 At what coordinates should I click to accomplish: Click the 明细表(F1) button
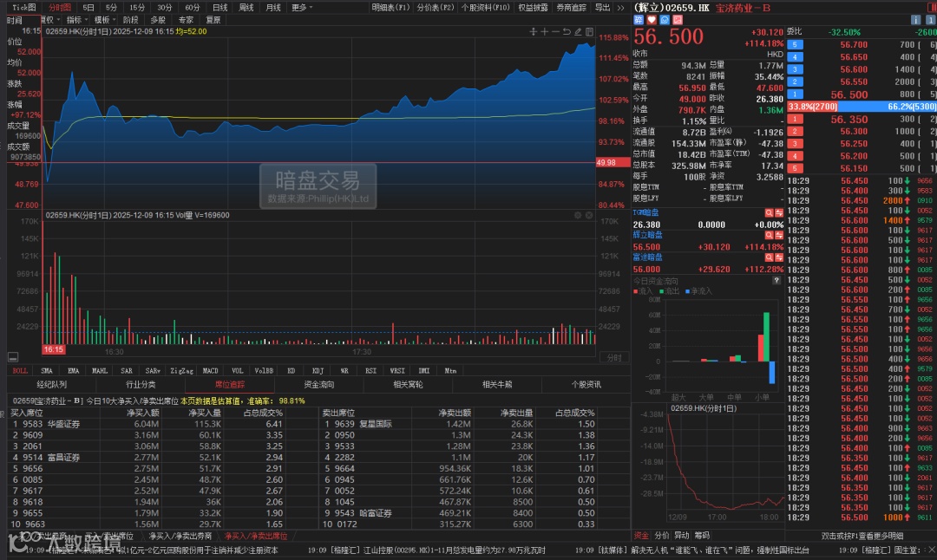tap(390, 7)
